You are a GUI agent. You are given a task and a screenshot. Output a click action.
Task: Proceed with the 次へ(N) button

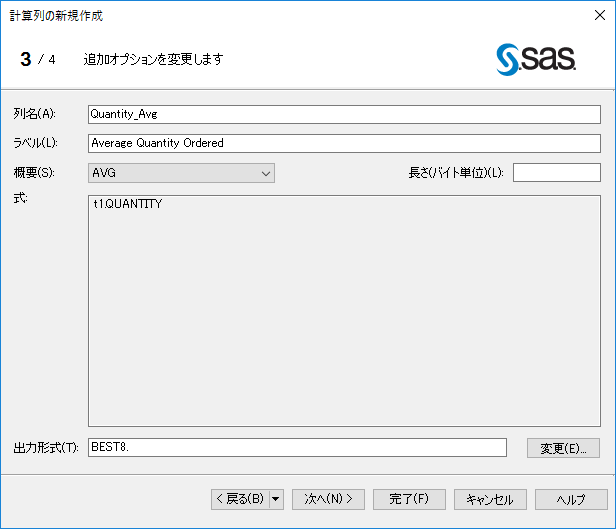point(329,499)
